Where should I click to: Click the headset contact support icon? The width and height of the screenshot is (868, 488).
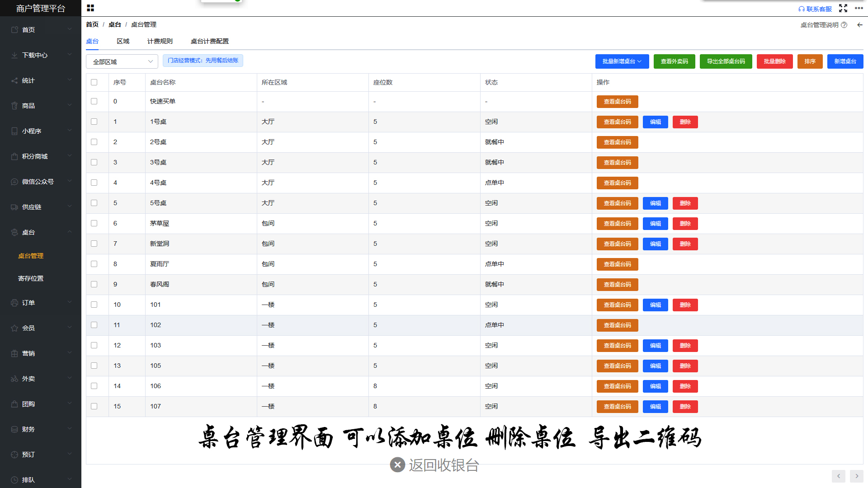(802, 9)
